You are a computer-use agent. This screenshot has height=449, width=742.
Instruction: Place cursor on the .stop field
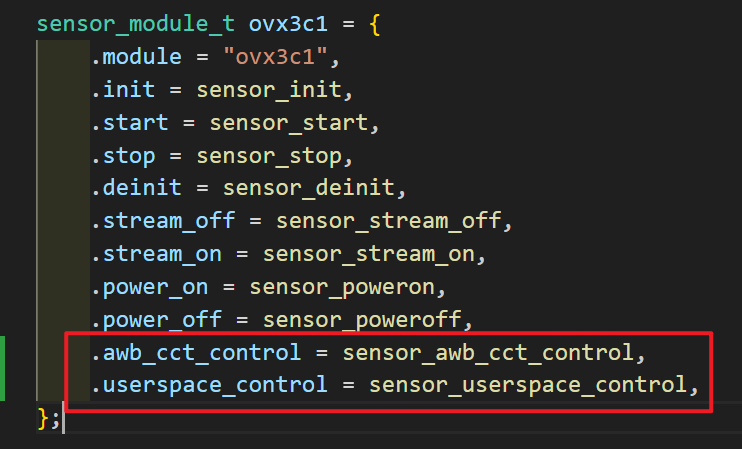pyautogui.click(x=123, y=156)
